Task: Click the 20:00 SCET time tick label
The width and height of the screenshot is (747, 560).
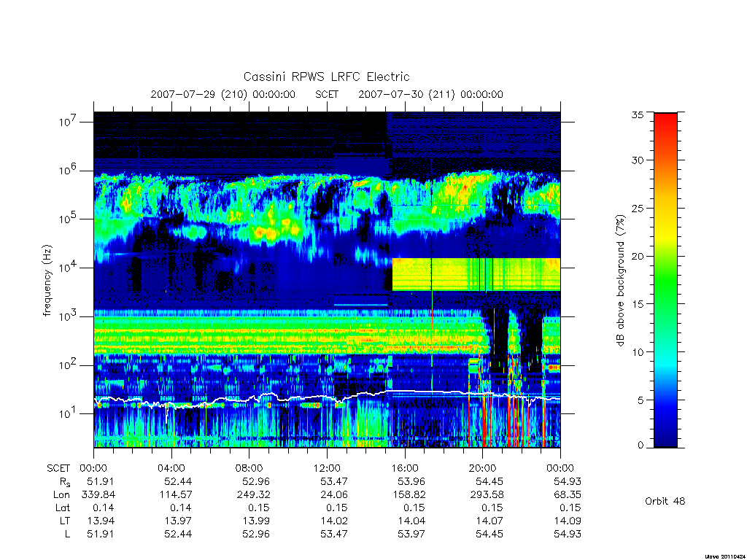Action: tap(483, 468)
